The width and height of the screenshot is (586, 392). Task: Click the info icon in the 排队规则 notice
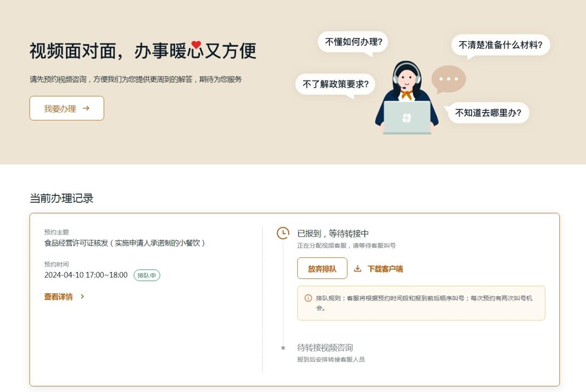[308, 298]
